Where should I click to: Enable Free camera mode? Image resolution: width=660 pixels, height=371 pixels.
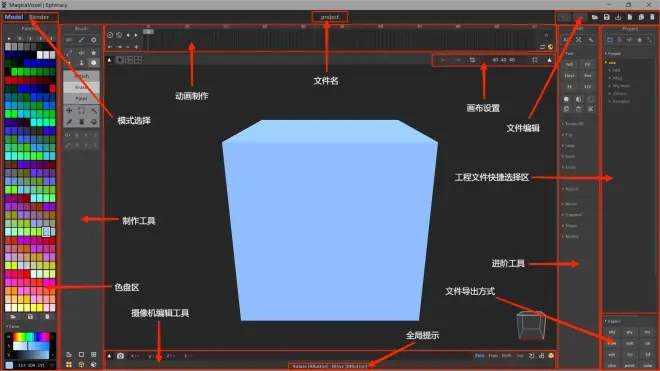coord(493,356)
